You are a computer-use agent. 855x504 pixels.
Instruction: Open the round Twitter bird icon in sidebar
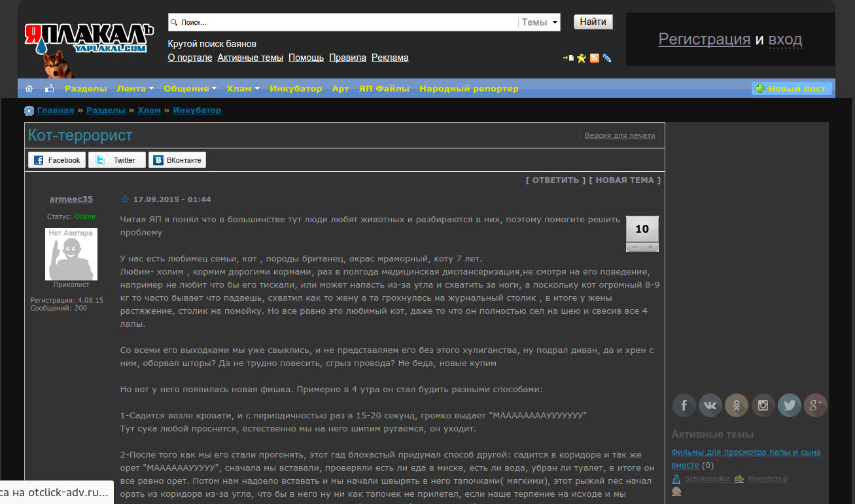click(790, 405)
